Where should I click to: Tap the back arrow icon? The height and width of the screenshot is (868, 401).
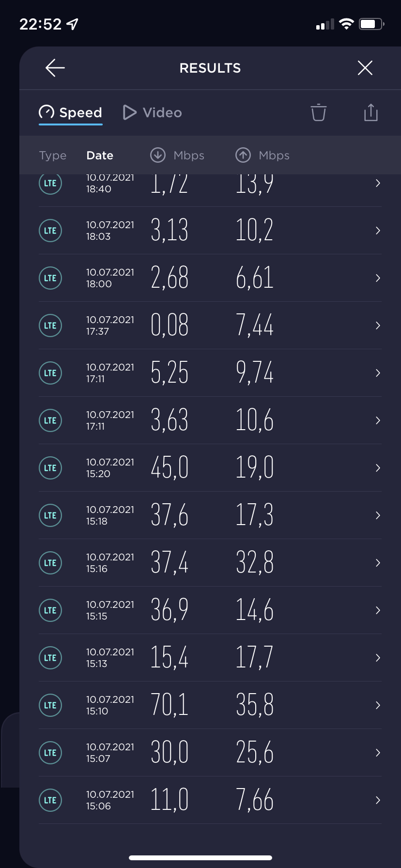(55, 68)
